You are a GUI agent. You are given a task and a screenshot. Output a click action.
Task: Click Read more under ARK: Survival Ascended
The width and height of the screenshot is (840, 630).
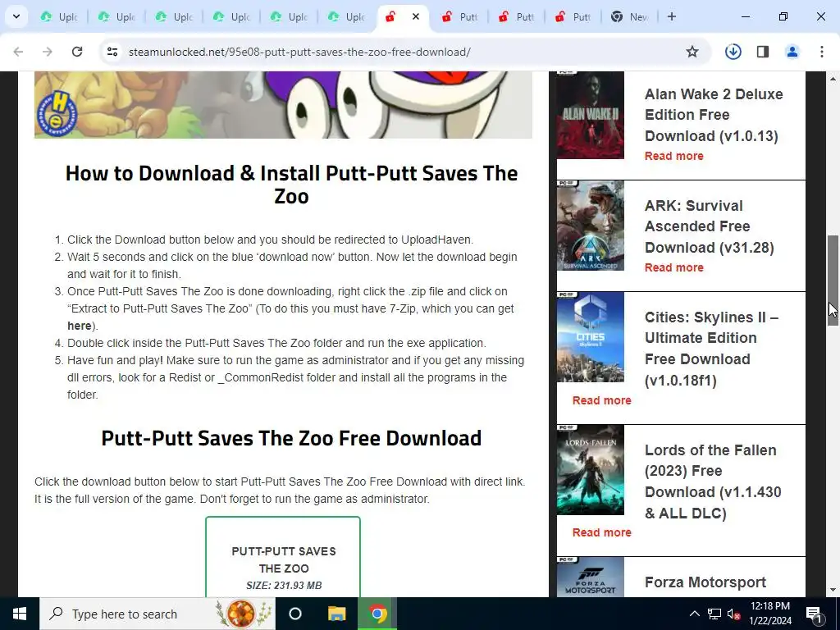[674, 267]
